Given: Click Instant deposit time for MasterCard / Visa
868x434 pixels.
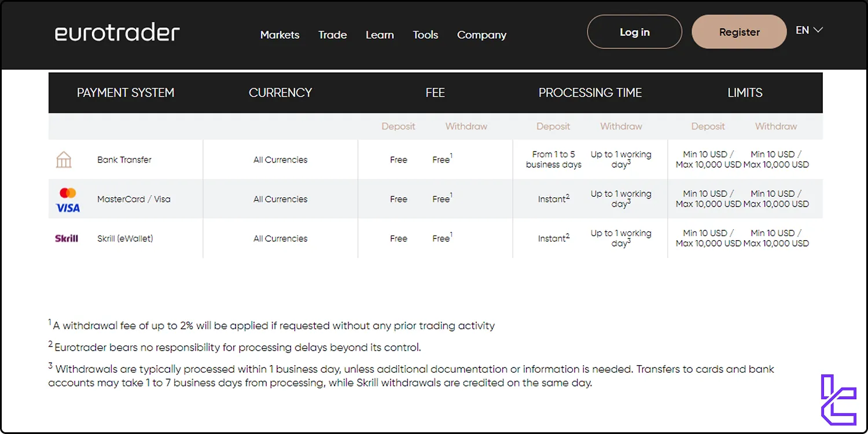Looking at the screenshot, I should pos(554,198).
